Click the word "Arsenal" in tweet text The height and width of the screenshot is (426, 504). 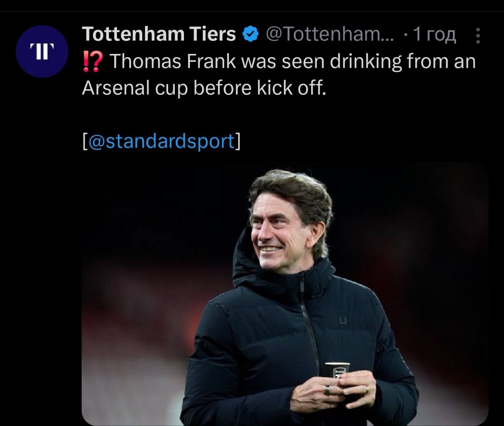116,89
